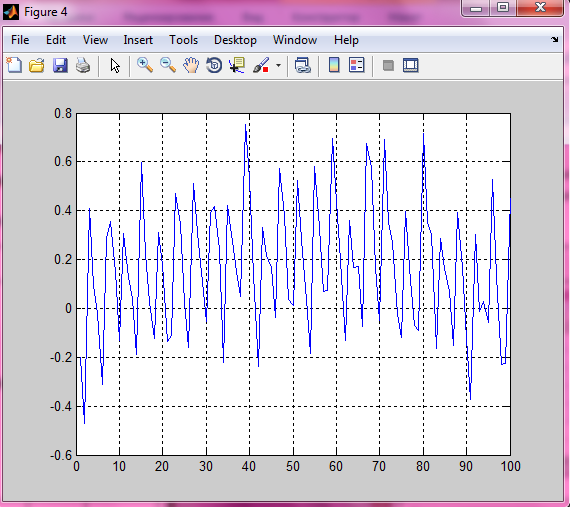Viewport: 570px width, 507px height.
Task: Select the Edit Plot arrow tool
Action: [x=115, y=66]
